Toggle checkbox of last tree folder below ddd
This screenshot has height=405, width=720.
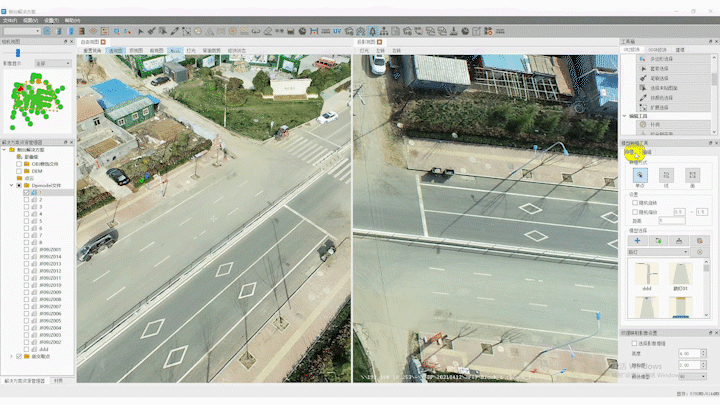click(19, 356)
